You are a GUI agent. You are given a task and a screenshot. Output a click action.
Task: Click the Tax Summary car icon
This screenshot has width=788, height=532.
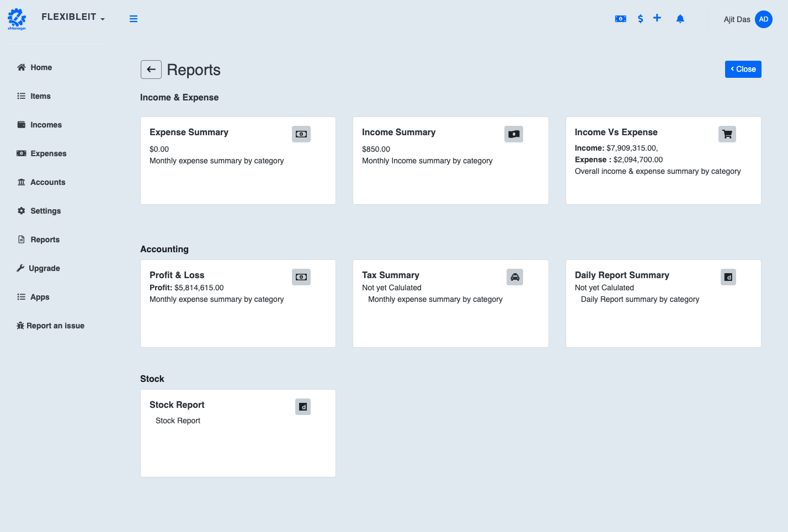pyautogui.click(x=514, y=277)
